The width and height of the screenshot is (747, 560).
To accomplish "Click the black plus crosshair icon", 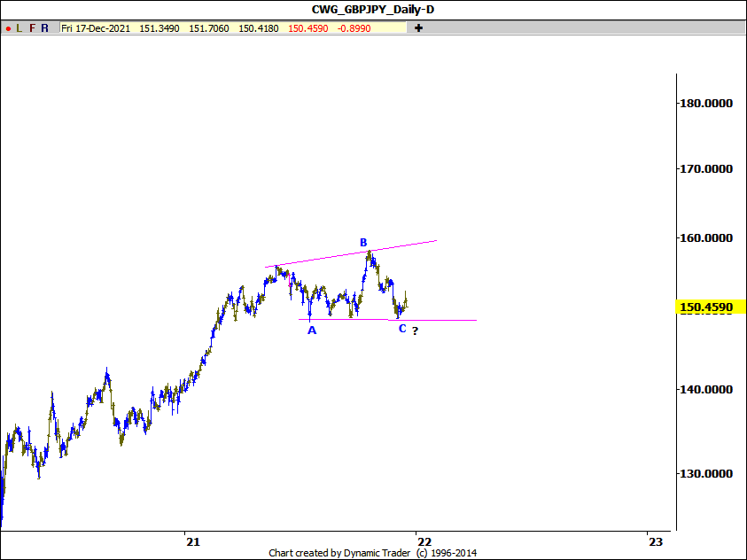I will click(418, 28).
